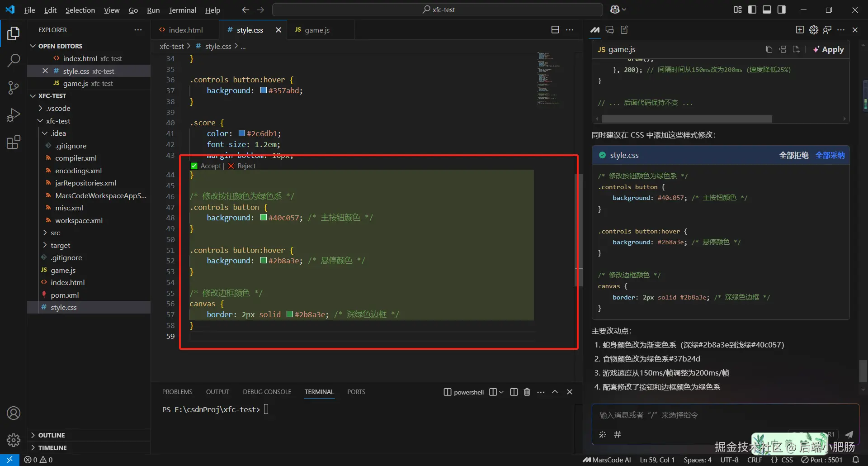Screen dimensions: 868x466
Task: Click the sparkle commands icon in chat input
Action: tap(603, 434)
